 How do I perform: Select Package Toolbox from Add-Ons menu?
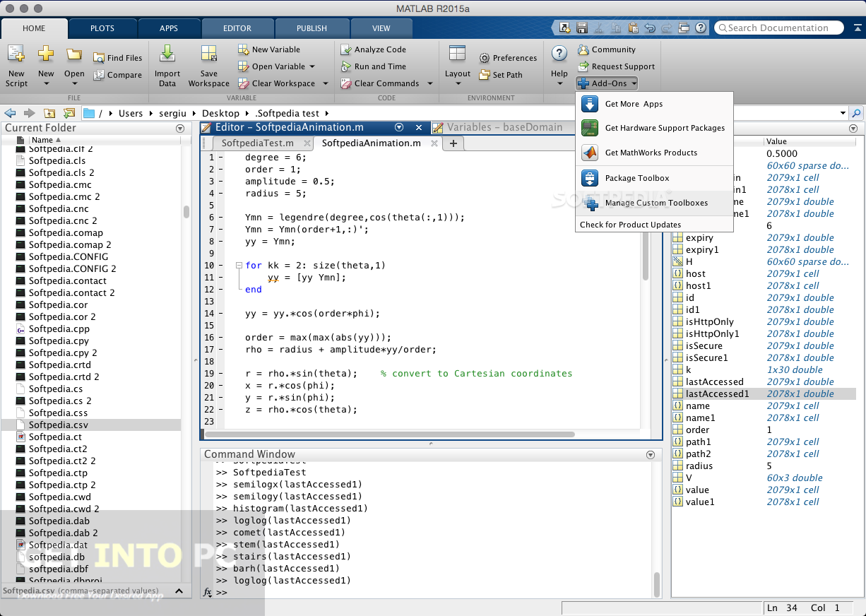(x=636, y=178)
